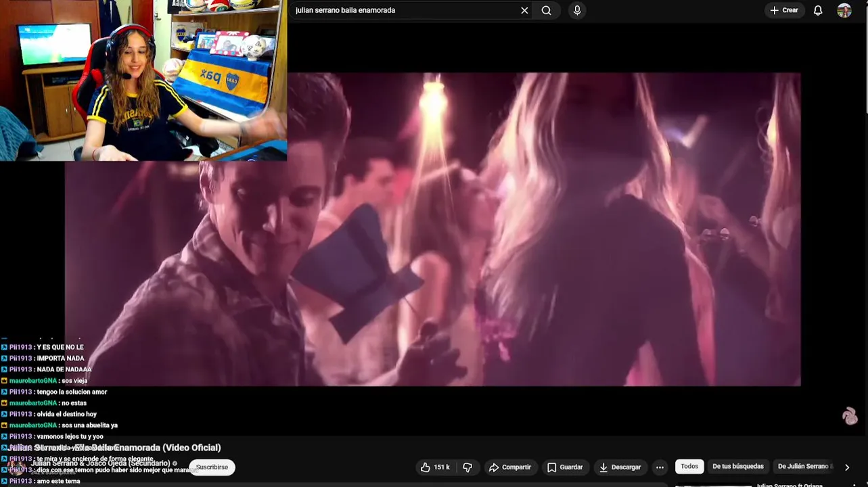Viewport: 868px width, 487px height.
Task: Clear the search box text with X
Action: (x=524, y=10)
